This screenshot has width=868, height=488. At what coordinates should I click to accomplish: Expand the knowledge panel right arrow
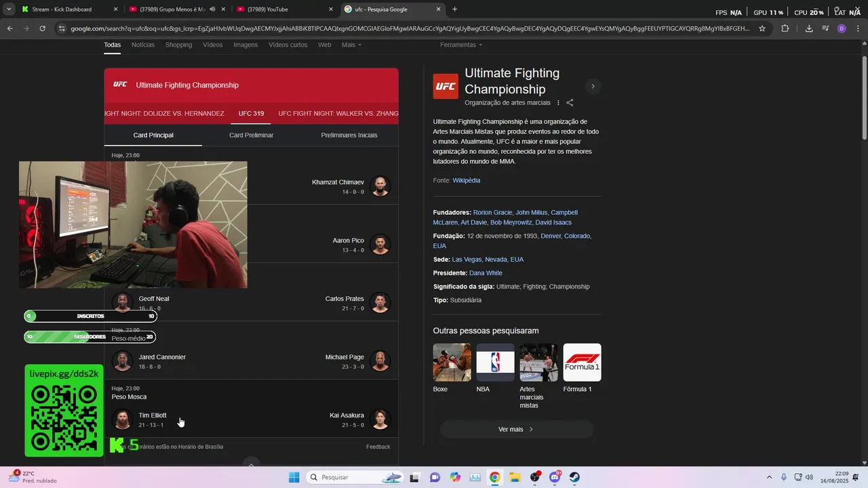click(x=593, y=86)
